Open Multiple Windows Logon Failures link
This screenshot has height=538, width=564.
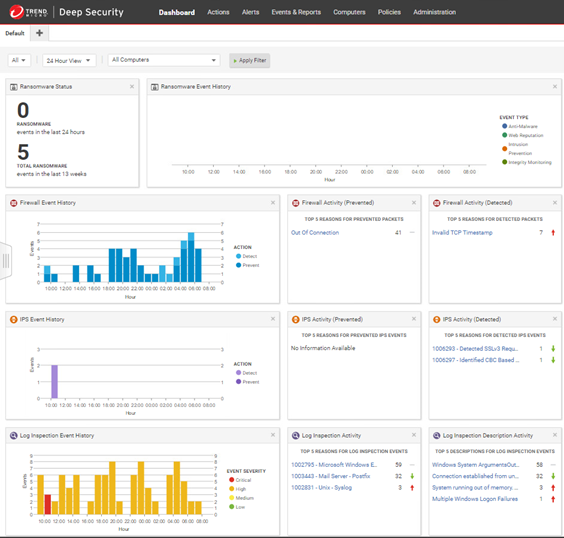coord(475,499)
